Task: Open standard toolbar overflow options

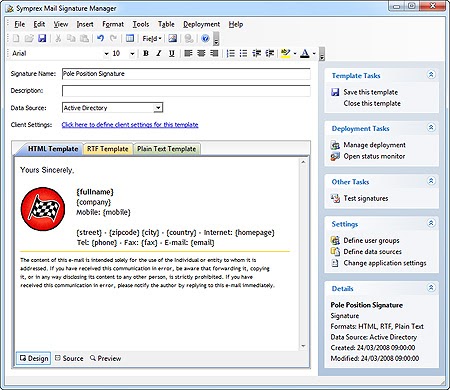Action: (x=216, y=39)
